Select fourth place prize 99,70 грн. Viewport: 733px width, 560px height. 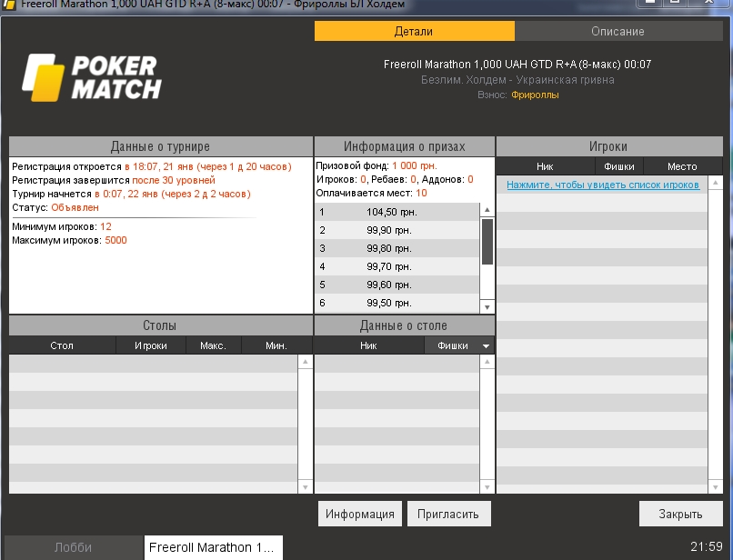click(x=397, y=267)
